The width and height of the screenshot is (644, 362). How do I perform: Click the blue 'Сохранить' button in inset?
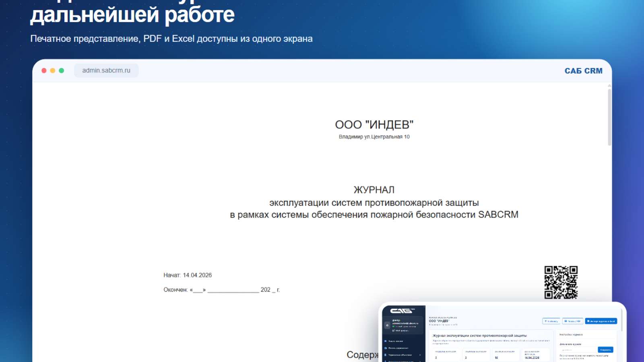click(x=605, y=350)
